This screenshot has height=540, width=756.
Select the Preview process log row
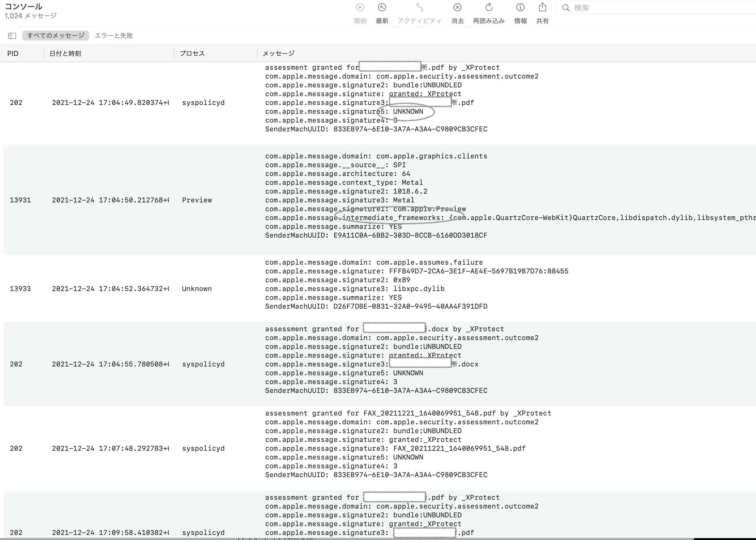click(197, 200)
